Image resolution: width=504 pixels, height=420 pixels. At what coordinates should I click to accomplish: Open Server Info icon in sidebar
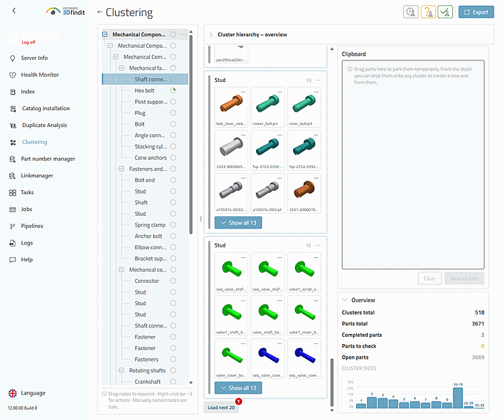[13, 58]
